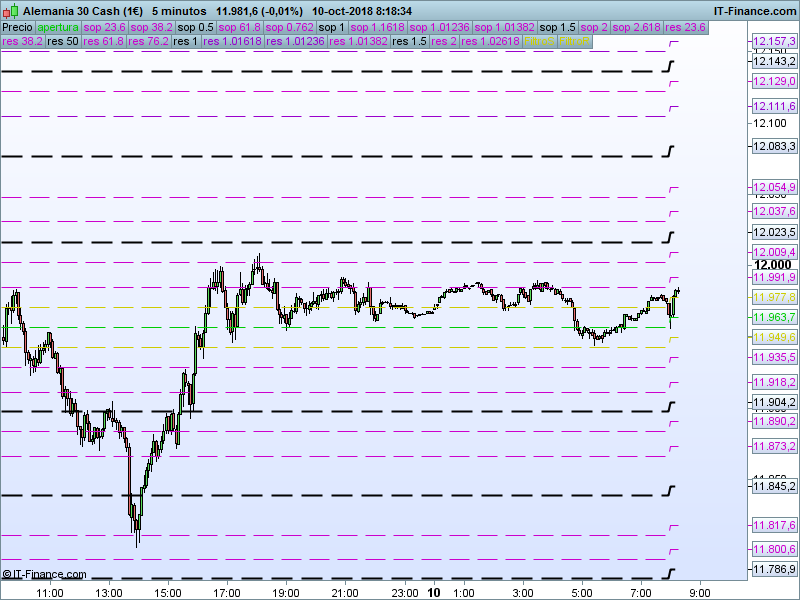Image resolution: width=800 pixels, height=600 pixels.
Task: Click the 11.817,6 price axis tag
Action: 774,525
